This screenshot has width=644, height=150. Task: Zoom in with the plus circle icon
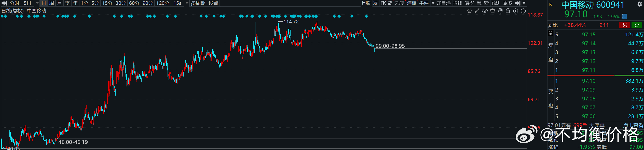point(516,11)
